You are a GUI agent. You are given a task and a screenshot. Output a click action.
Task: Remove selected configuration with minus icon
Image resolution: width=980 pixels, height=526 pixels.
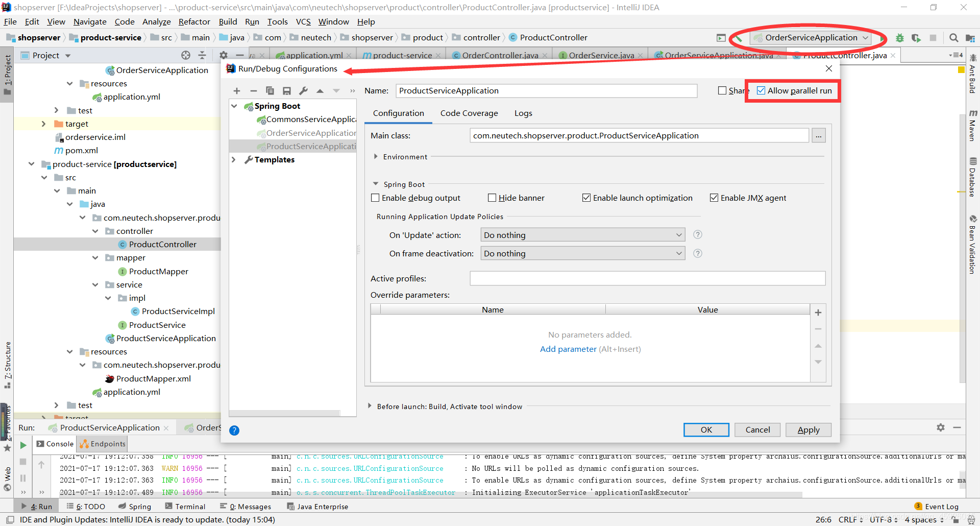point(253,91)
